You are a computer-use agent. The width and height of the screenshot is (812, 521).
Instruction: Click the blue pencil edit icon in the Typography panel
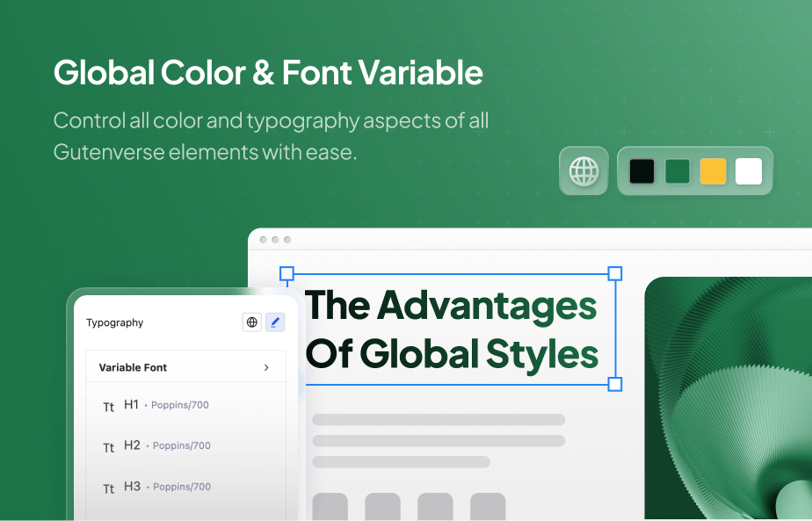point(275,322)
